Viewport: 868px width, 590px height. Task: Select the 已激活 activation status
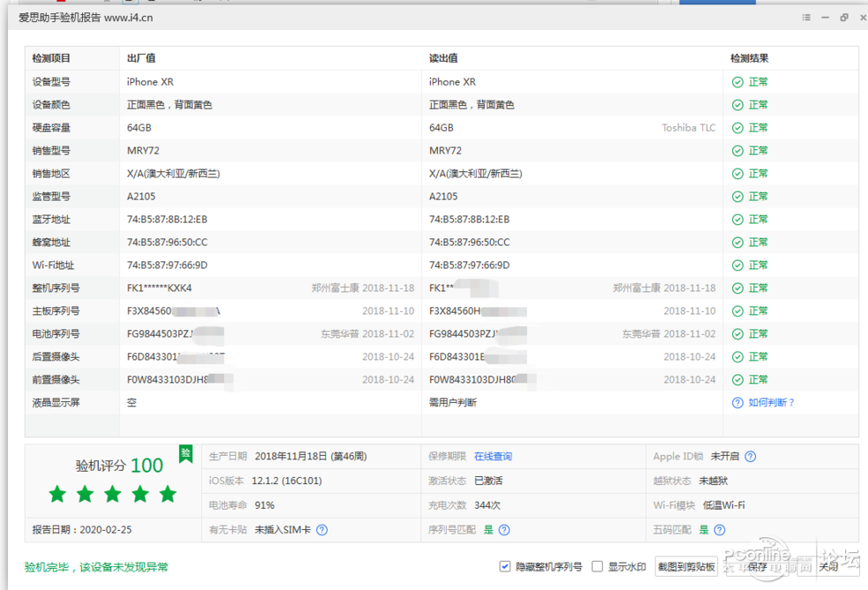tap(488, 481)
